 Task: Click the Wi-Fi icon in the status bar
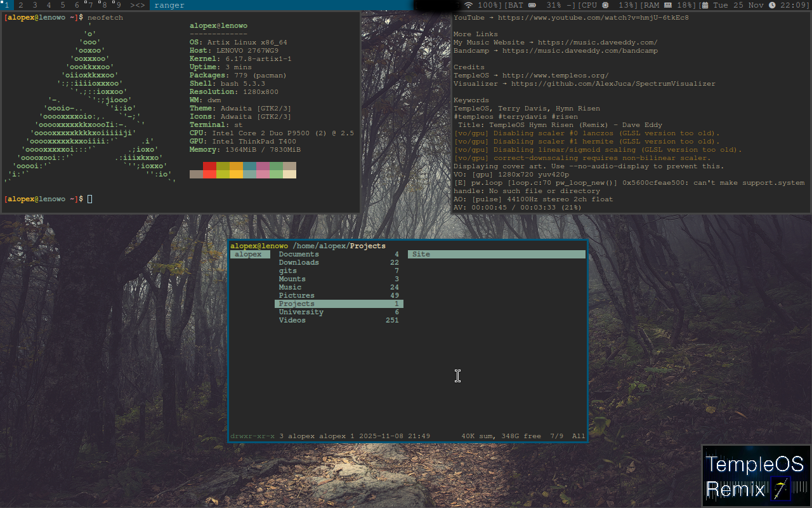point(469,5)
